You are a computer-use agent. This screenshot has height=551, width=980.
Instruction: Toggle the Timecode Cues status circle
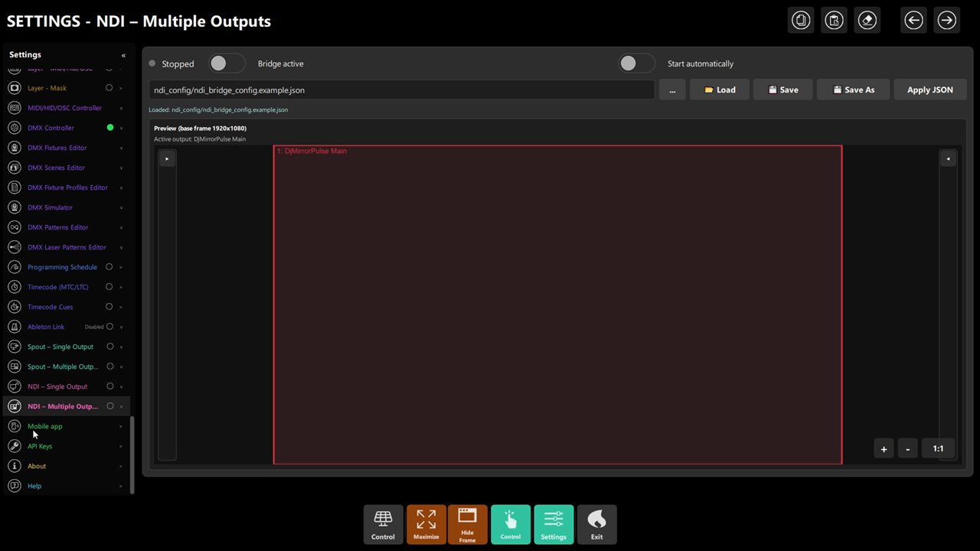click(109, 307)
